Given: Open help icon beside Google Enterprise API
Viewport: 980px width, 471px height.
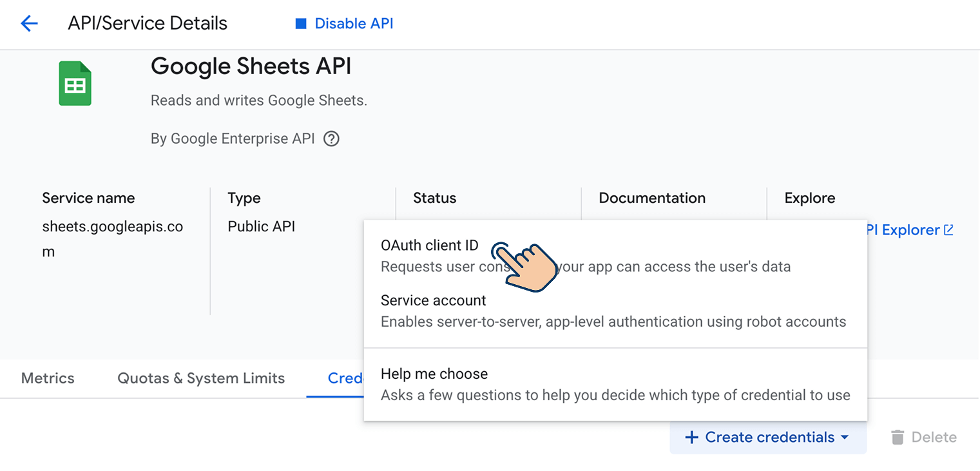Looking at the screenshot, I should coord(331,139).
